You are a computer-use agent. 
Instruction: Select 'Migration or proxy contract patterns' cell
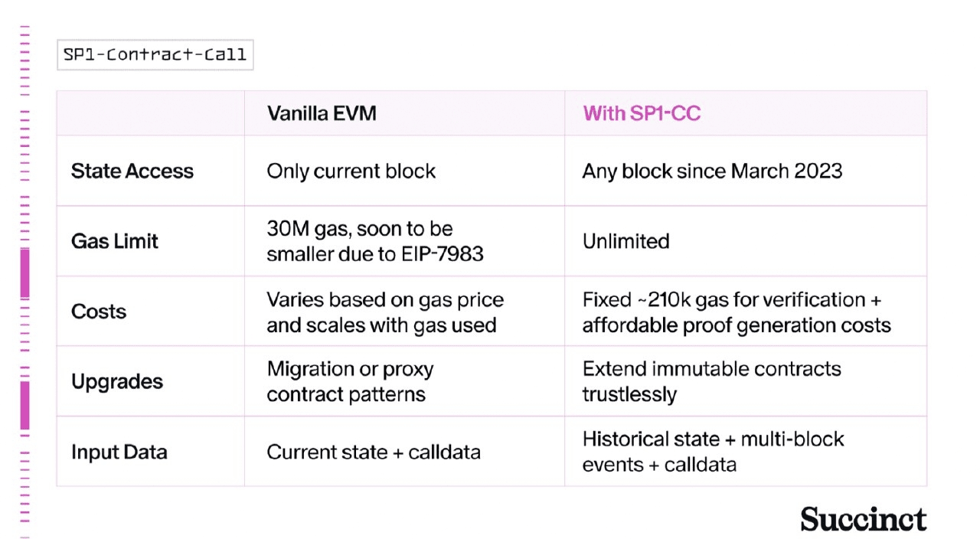click(x=350, y=381)
